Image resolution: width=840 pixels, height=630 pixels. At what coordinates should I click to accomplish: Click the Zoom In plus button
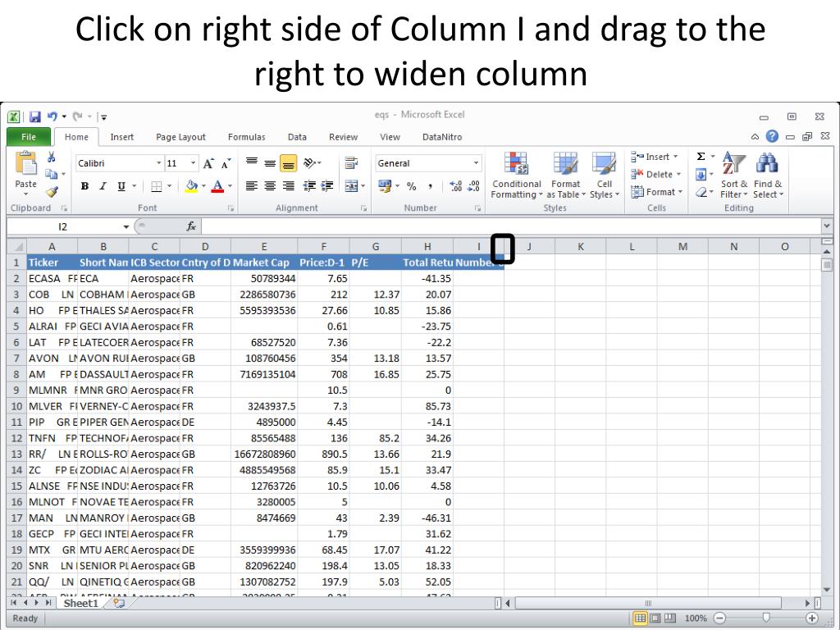point(812,619)
